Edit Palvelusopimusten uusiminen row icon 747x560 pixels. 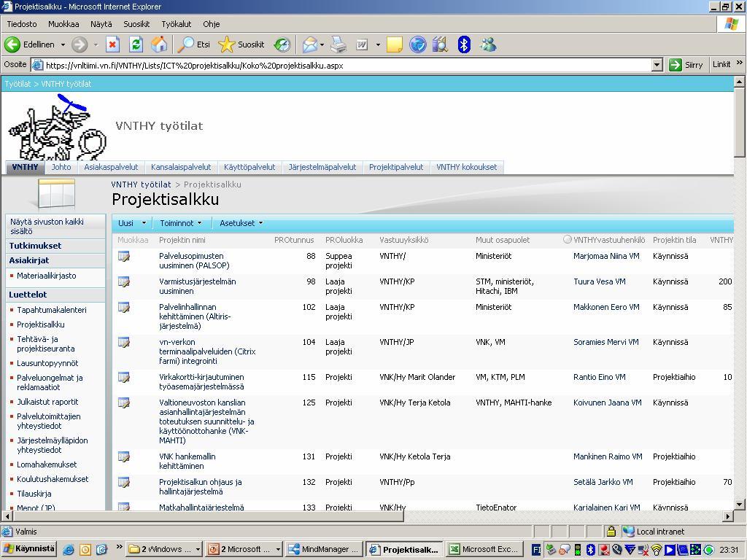point(124,257)
